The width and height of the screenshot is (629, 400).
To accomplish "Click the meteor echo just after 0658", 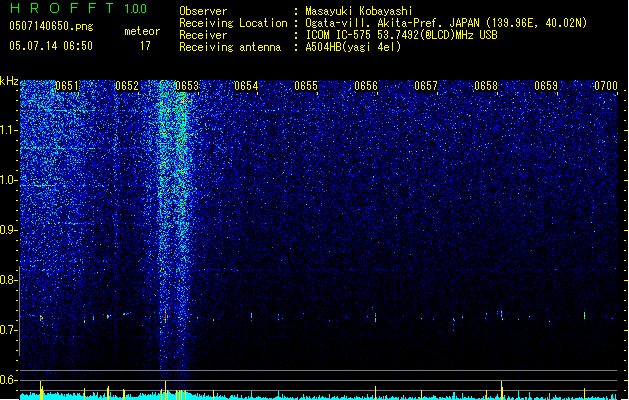I will (501, 315).
